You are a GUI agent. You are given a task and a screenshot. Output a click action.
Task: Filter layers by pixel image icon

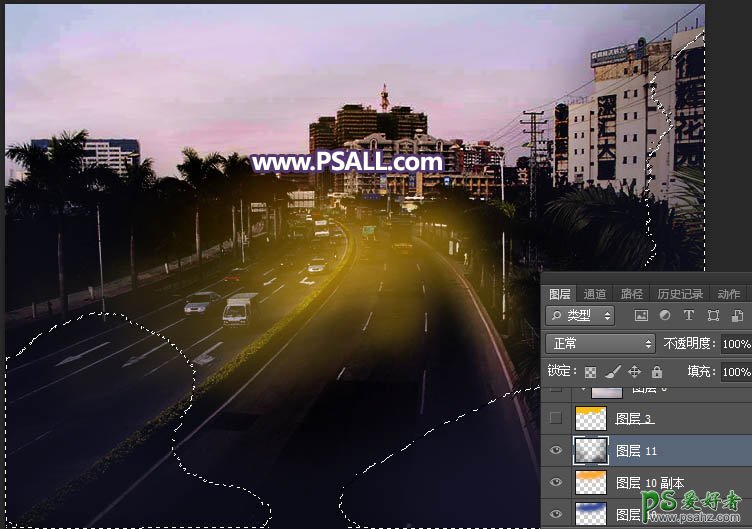pyautogui.click(x=639, y=316)
